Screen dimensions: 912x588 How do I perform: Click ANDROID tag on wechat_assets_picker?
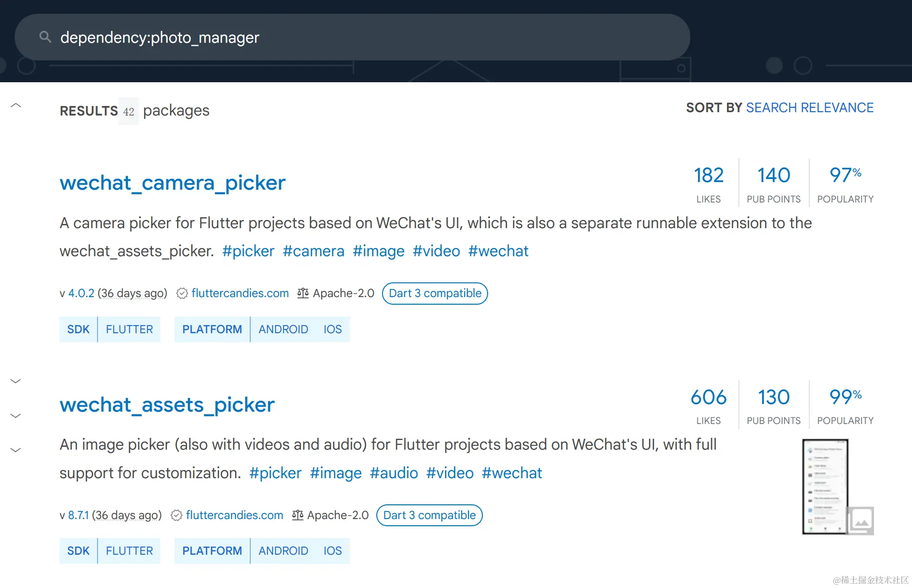tap(284, 551)
